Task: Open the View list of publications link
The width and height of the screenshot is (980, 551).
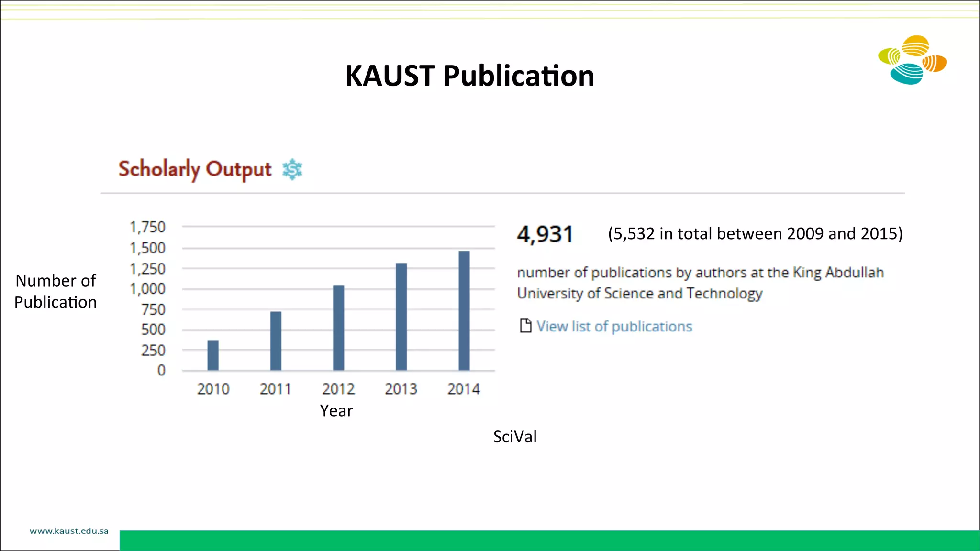Action: (614, 326)
